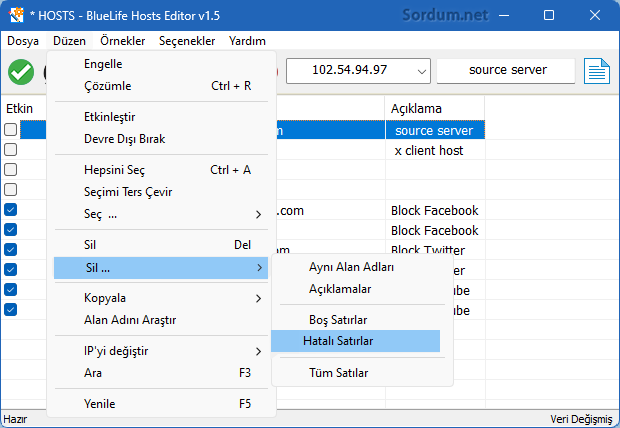Choose Engelle from the Düzen menu
The image size is (620, 428).
click(161, 64)
